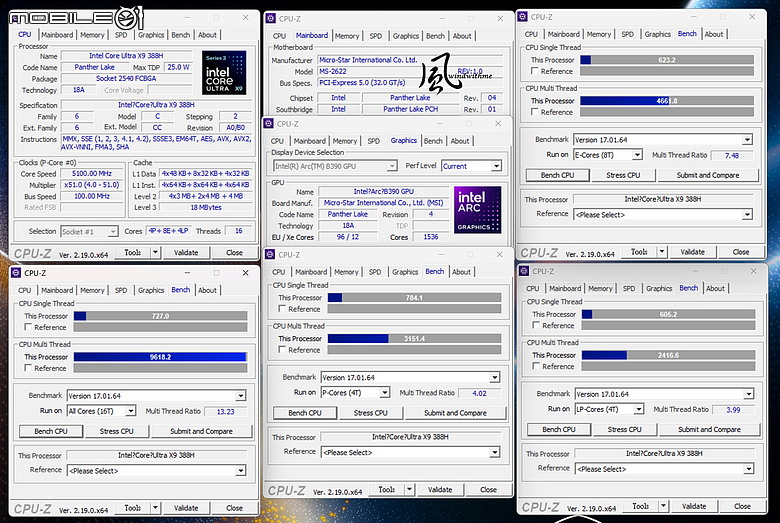Enable multi thread Reference in P-Cores window
780x523 pixels.
click(x=282, y=349)
